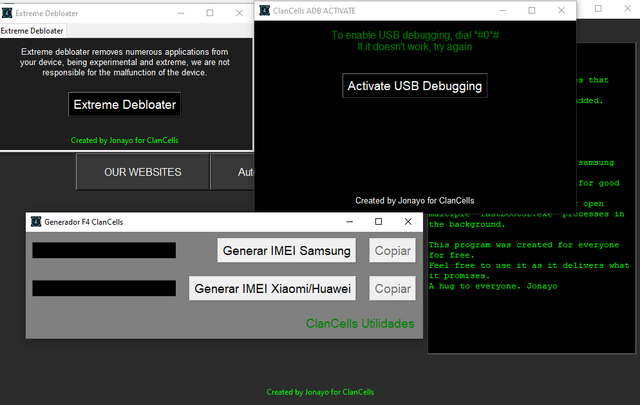Click Generar IMEI Xiaomi/Huawei button
This screenshot has width=640, height=405.
click(272, 289)
